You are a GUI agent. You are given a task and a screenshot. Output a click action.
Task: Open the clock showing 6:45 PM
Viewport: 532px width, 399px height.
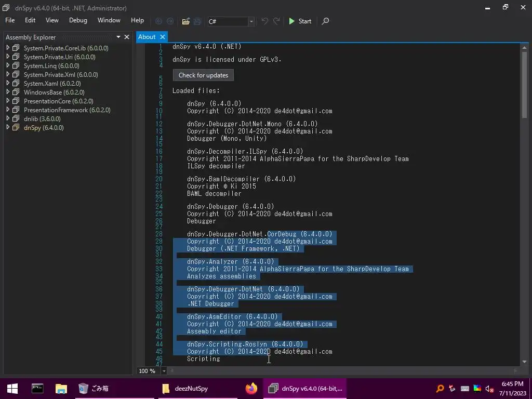(x=512, y=389)
